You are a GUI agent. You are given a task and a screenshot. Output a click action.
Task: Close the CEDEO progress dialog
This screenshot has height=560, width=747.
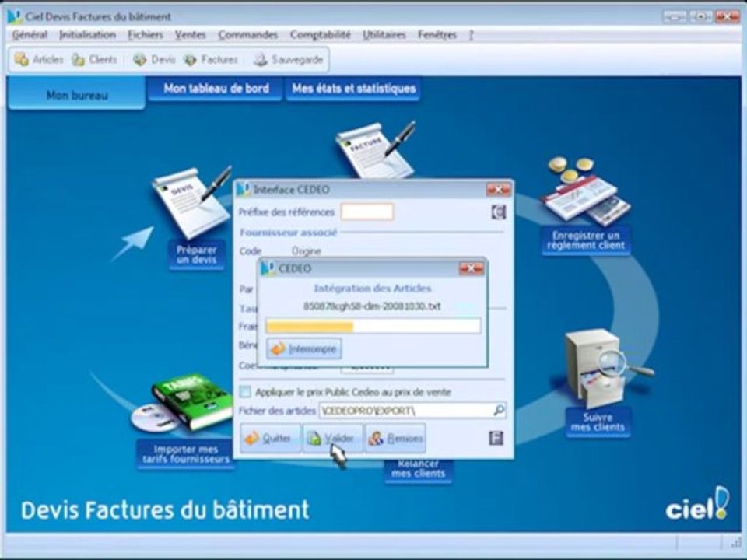(472, 268)
